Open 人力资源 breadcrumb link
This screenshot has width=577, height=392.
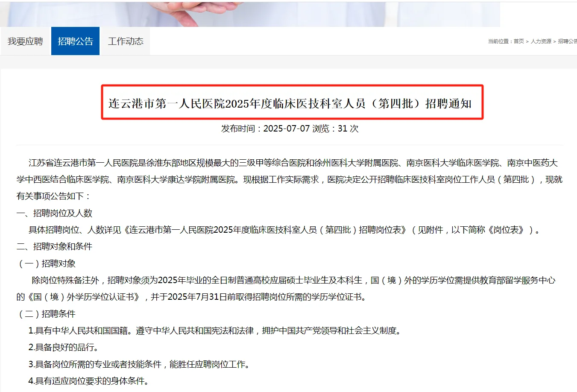click(x=541, y=41)
